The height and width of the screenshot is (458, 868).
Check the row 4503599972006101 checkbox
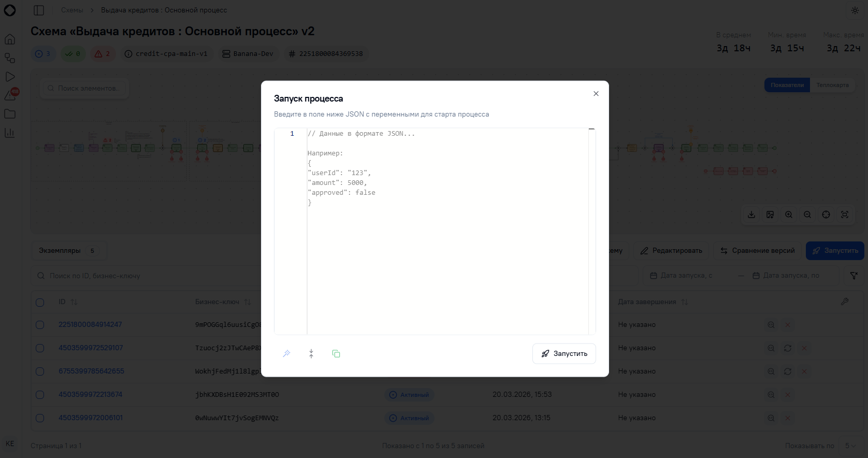[x=40, y=418]
